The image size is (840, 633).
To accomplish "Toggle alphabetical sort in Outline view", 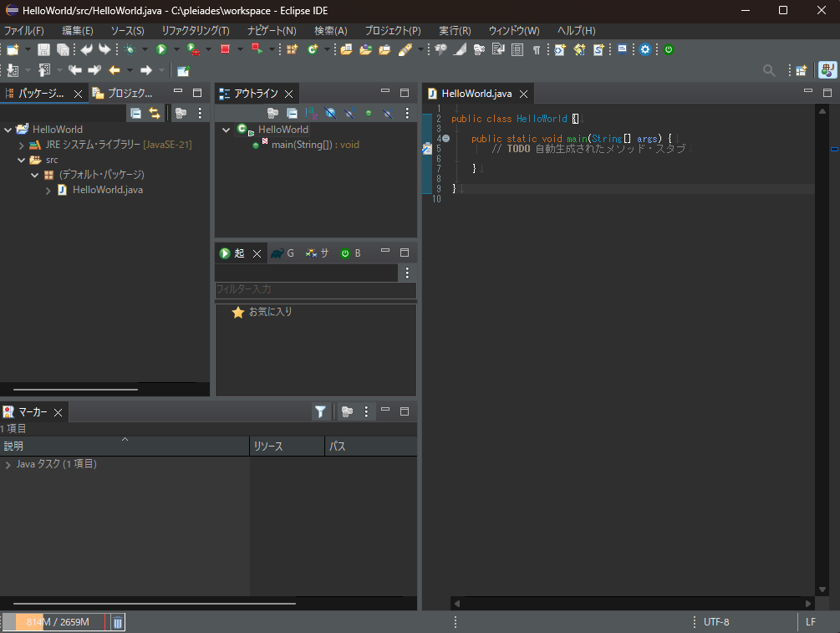I will 311,113.
